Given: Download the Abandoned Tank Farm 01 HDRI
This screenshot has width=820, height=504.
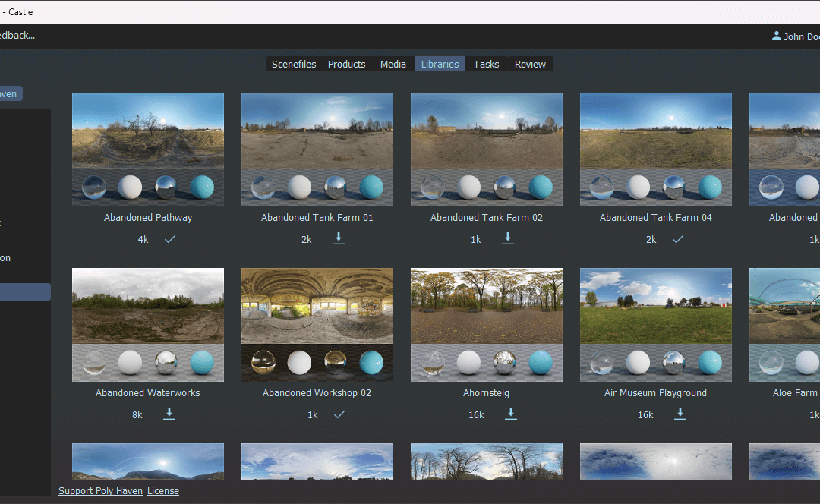Looking at the screenshot, I should pyautogui.click(x=339, y=238).
